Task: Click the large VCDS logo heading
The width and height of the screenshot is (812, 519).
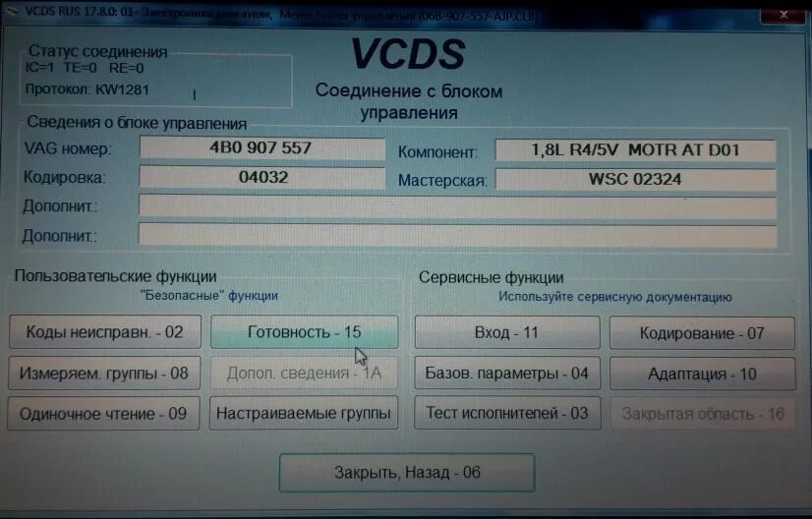Action: [409, 54]
